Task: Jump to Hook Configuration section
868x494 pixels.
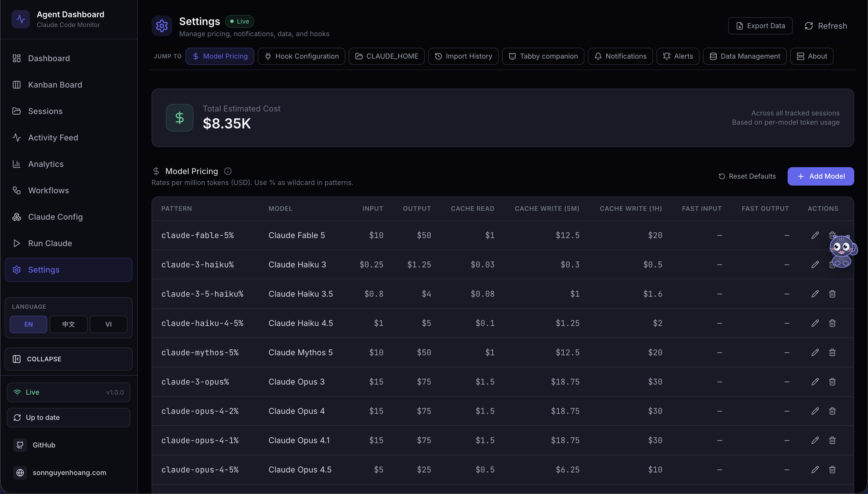Action: click(301, 56)
